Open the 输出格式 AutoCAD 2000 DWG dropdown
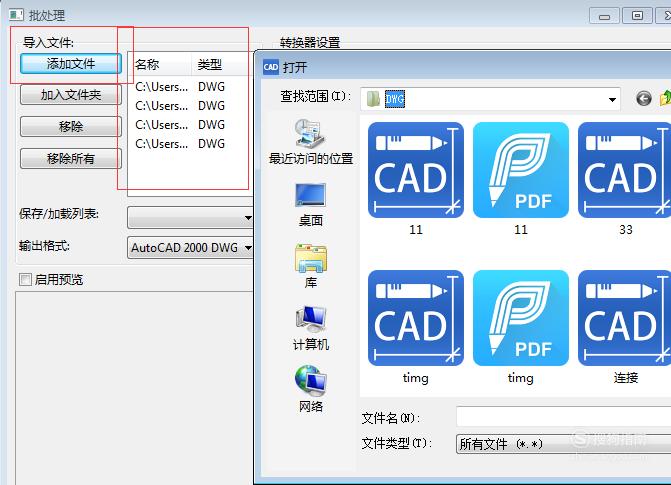This screenshot has height=485, width=671. pos(190,247)
